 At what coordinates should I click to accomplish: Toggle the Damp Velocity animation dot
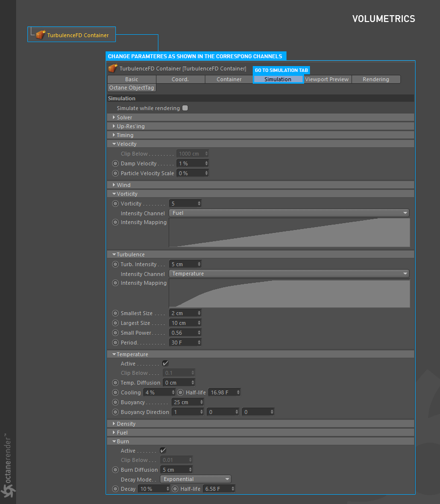coord(115,163)
